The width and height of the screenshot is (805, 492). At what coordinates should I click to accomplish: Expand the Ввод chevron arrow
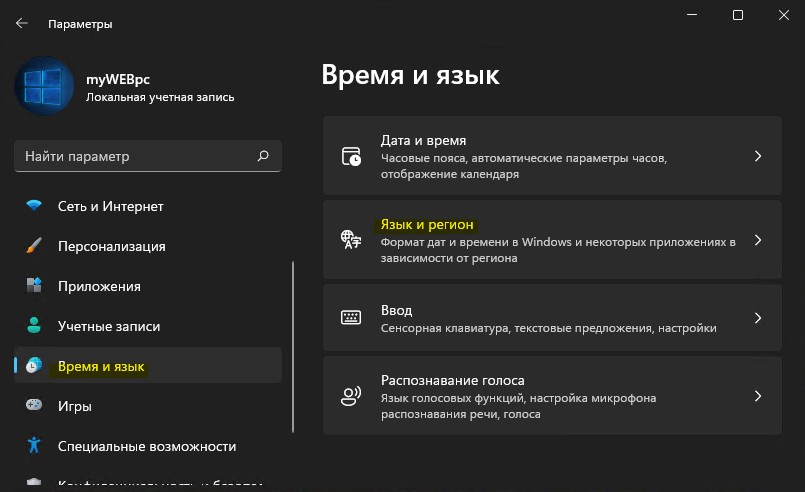pos(758,318)
